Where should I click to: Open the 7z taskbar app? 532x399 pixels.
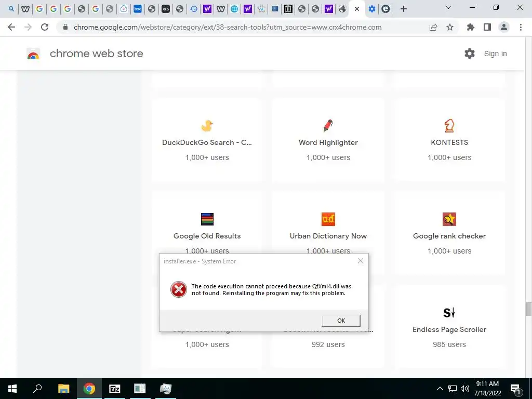(115, 389)
